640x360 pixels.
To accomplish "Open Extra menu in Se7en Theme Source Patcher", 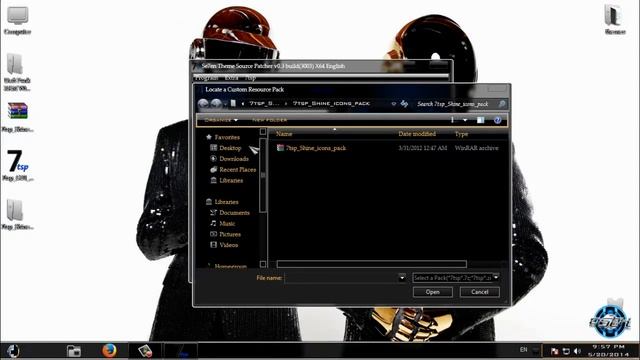I will coord(231,78).
